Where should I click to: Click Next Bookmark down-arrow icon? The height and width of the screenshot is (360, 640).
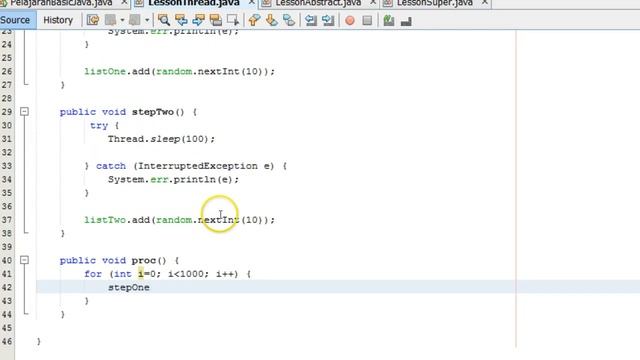(271, 20)
